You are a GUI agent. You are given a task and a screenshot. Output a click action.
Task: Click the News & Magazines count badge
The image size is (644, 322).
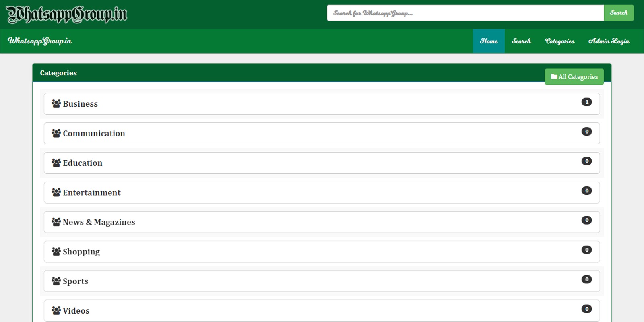pos(587,220)
